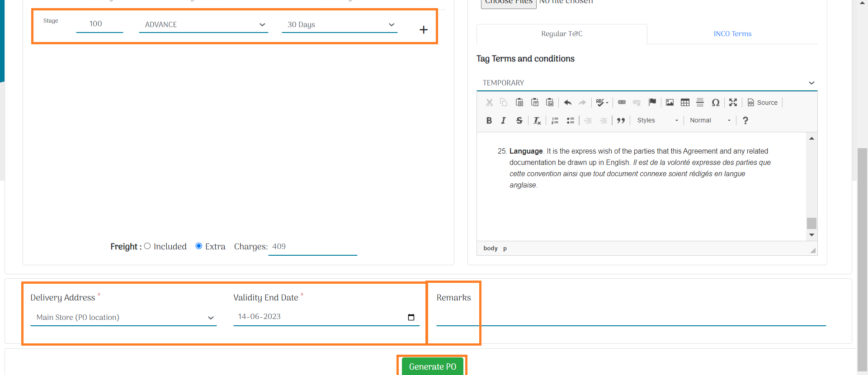Open the Delivery Address Main Store dropdown
The image size is (868, 375).
(123, 318)
